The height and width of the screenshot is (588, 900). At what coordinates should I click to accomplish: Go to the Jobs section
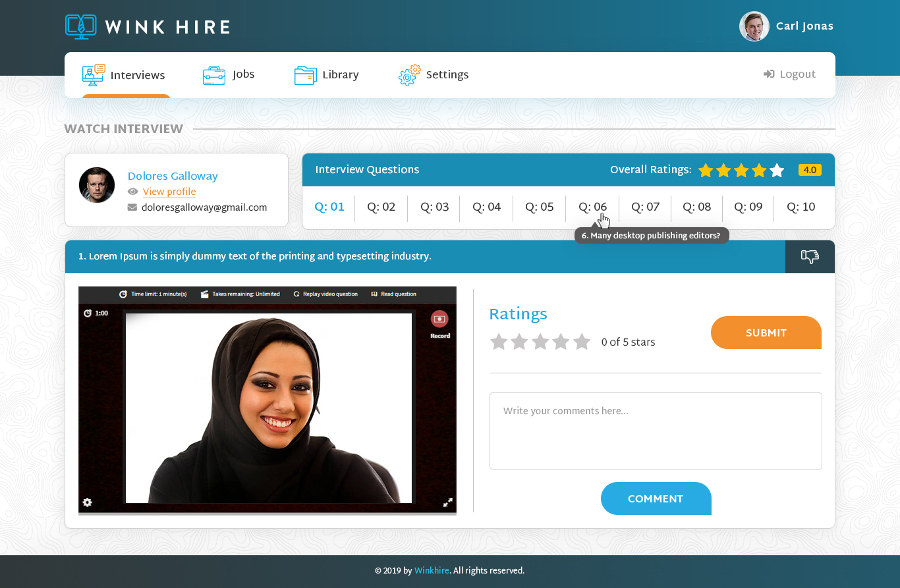tap(229, 75)
